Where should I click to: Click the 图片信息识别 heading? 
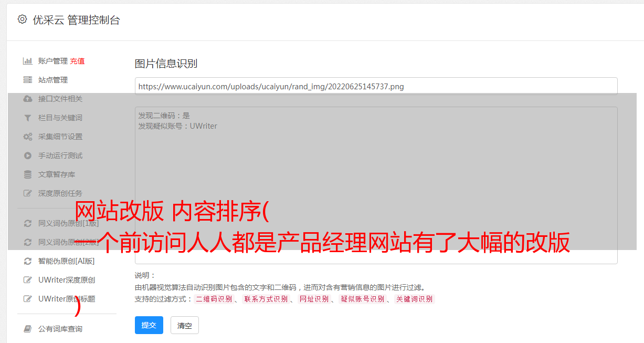pyautogui.click(x=166, y=64)
